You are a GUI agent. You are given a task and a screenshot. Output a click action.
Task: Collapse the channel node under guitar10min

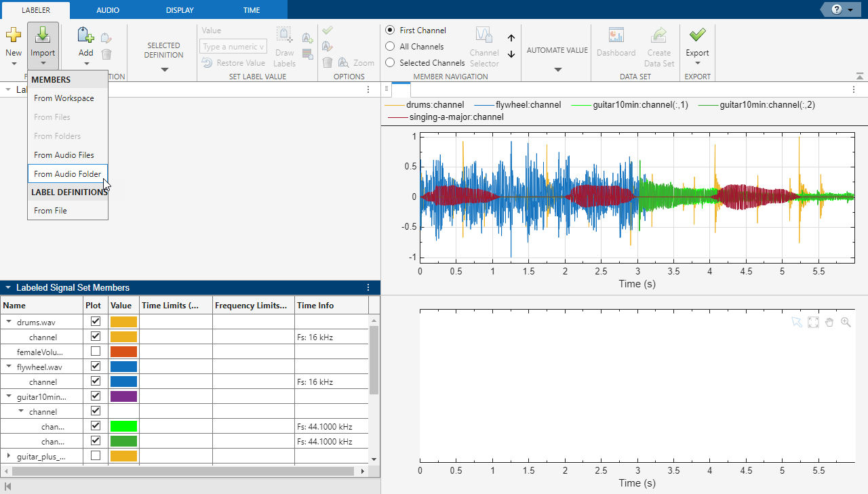click(21, 411)
